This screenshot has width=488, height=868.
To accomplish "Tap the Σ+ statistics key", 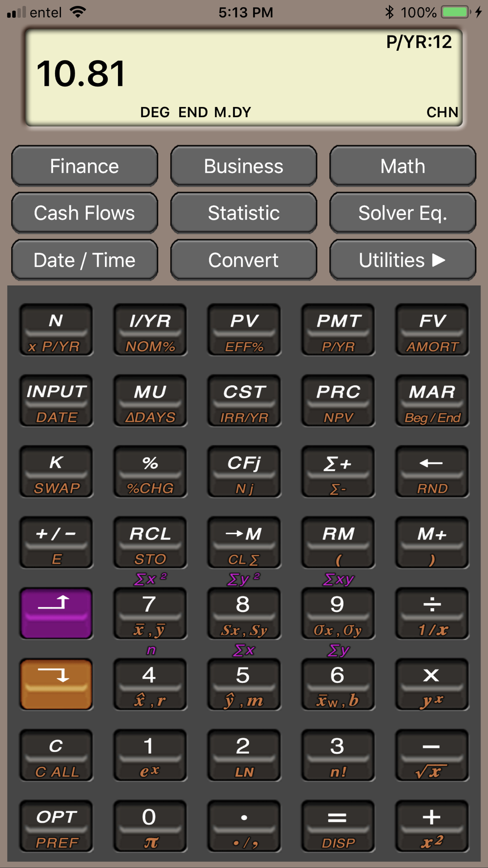I will (338, 472).
